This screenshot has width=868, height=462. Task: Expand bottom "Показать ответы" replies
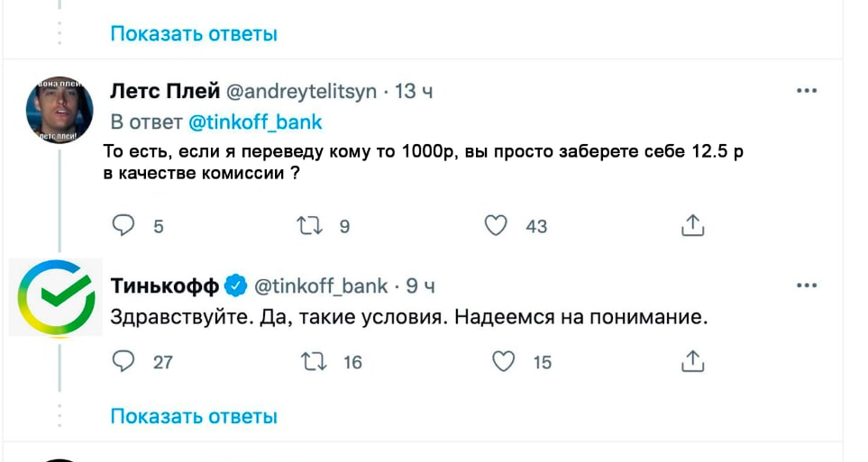[x=194, y=416]
